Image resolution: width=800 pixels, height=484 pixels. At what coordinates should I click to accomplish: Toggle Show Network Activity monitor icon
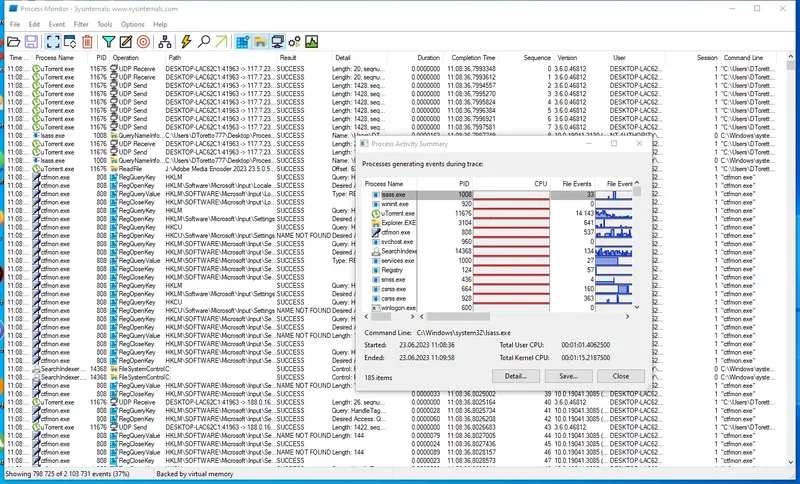[277, 41]
